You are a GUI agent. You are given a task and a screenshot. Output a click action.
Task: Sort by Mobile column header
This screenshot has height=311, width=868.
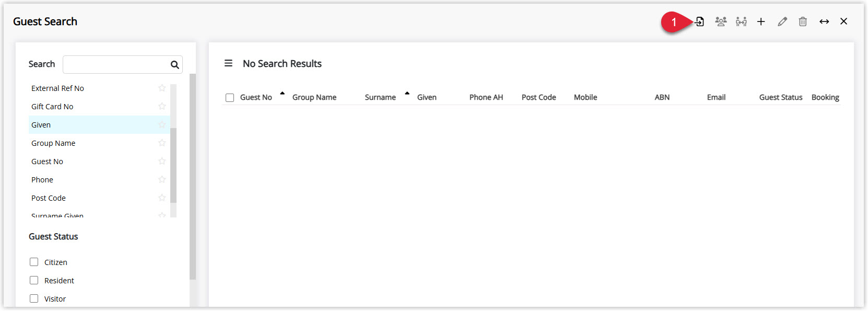pos(585,97)
